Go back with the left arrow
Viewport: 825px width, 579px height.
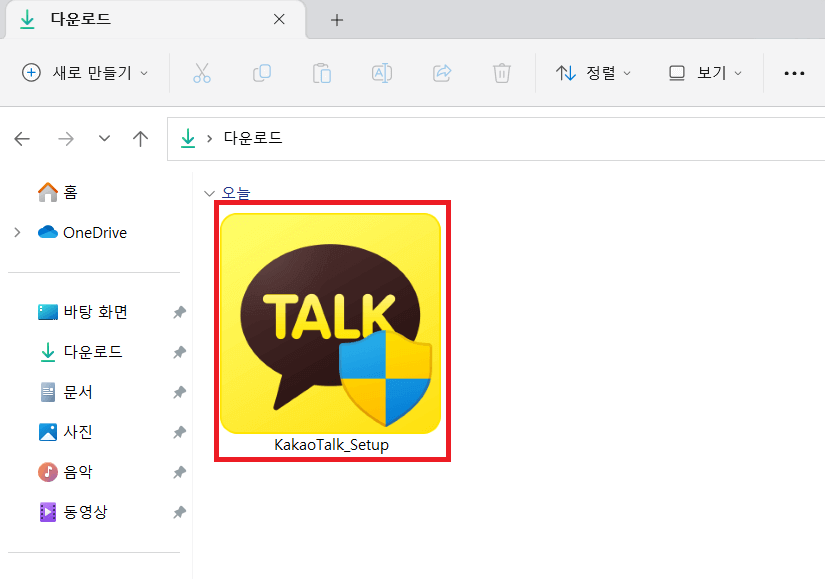pyautogui.click(x=22, y=139)
